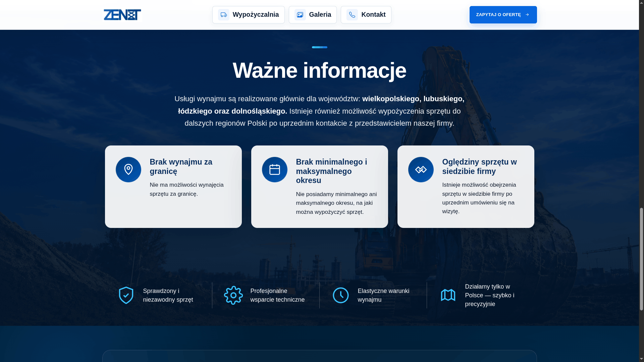The width and height of the screenshot is (644, 362).
Task: Click the page vertical scrollbar thumb
Action: (x=641, y=259)
